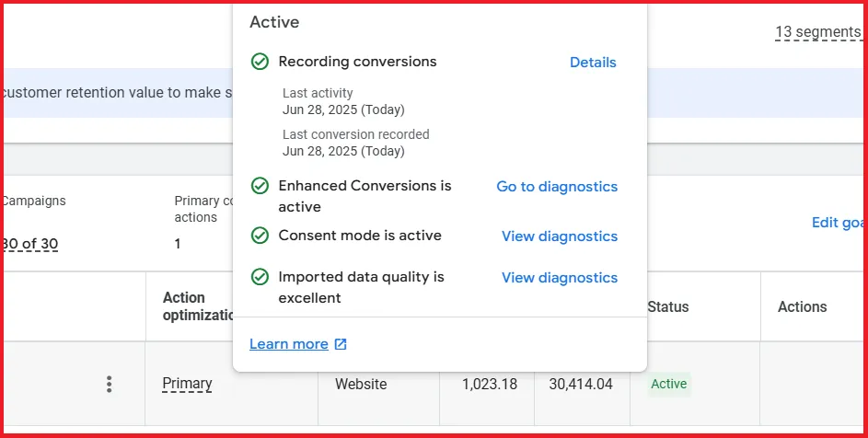Viewport: 868px width, 438px height.
Task: View diagnostics for Imported data quality
Action: click(x=559, y=278)
